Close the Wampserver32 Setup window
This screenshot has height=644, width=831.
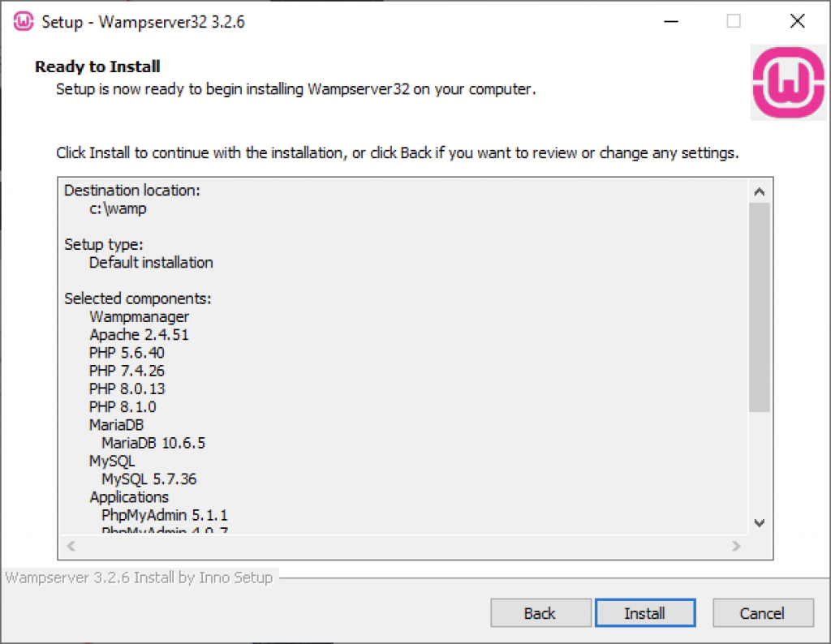coord(797,22)
